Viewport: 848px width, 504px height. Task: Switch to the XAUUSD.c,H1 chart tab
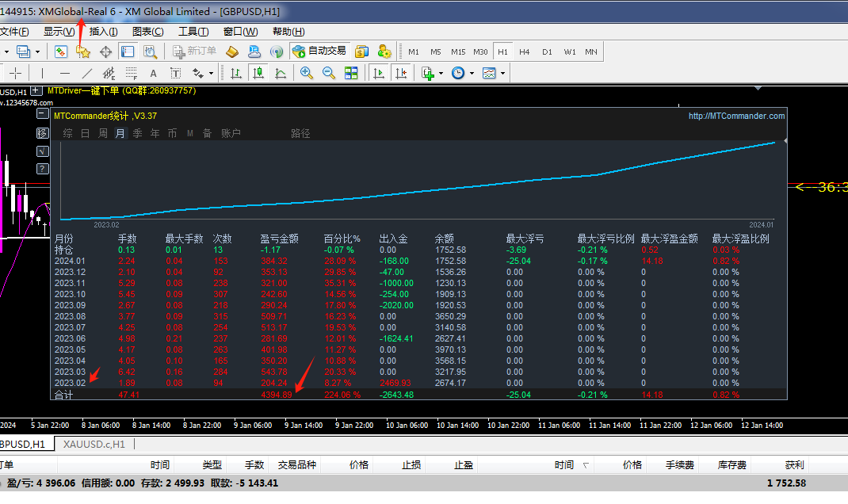[x=94, y=444]
